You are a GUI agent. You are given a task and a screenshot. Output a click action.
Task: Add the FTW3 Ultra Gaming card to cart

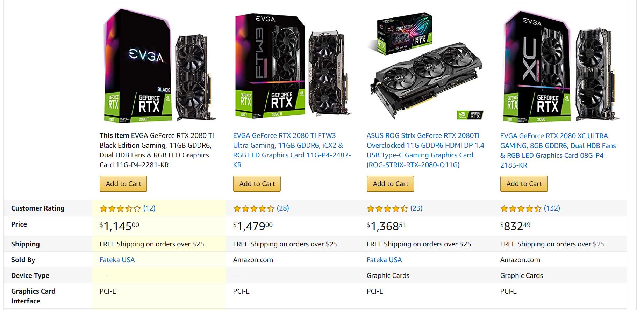pyautogui.click(x=257, y=184)
